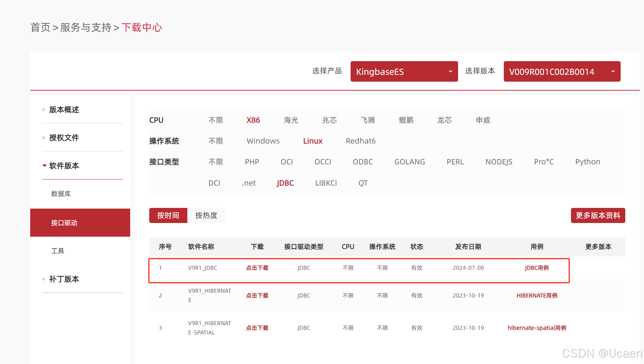Open the hibernate-spatial用例 link
Viewport: 644px width, 364px height.
click(x=537, y=328)
